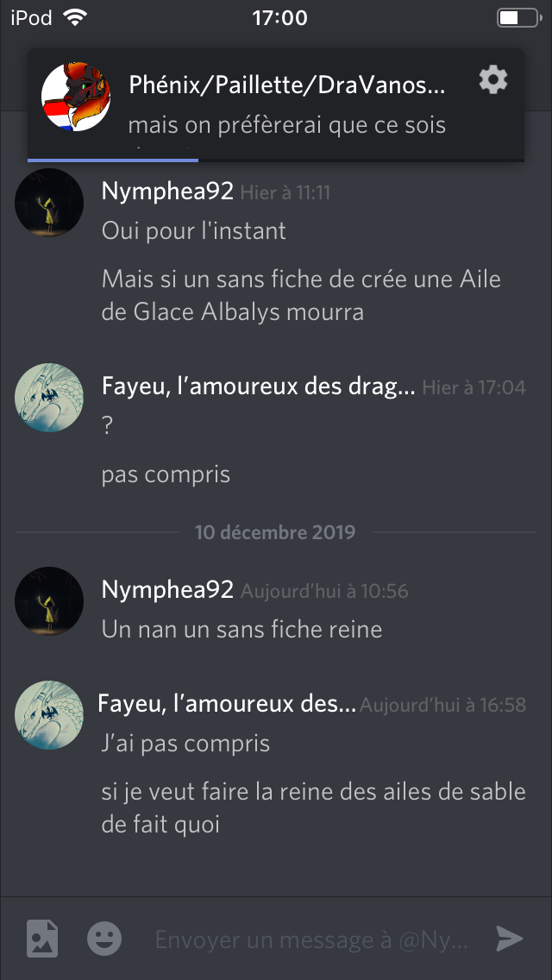Tap Fayeu username at Aujourd'hui à 16:58

pyautogui.click(x=227, y=704)
